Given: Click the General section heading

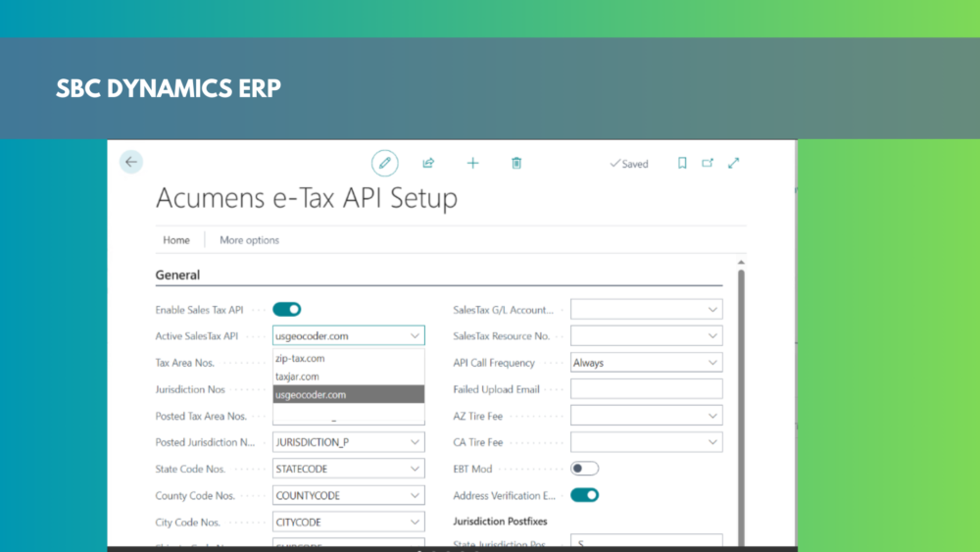Looking at the screenshot, I should coord(177,276).
